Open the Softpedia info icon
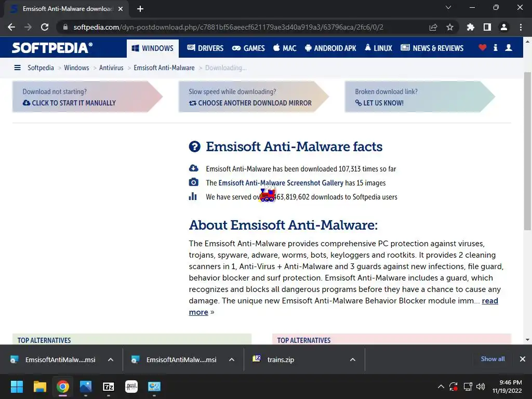Viewport: 532px width, 399px height. click(495, 47)
